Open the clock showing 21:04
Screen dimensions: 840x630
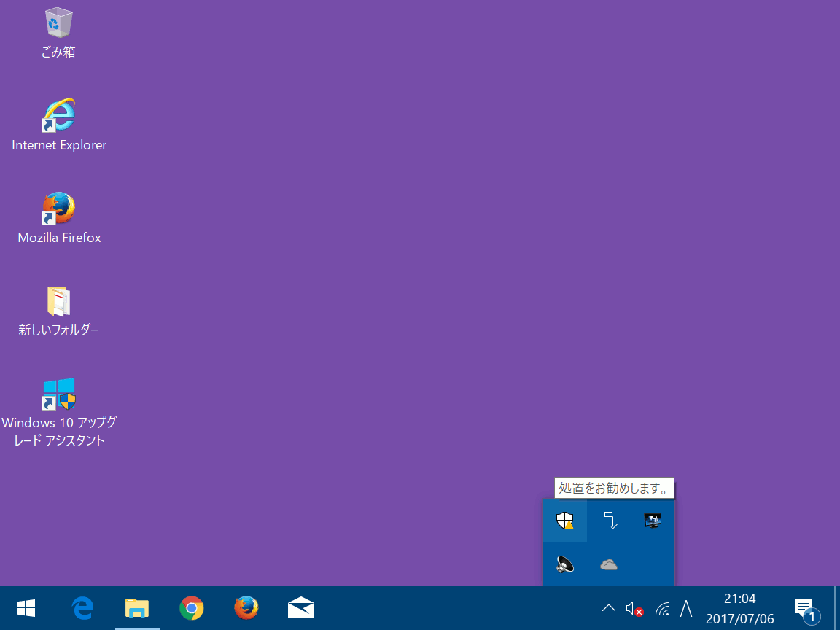(740, 599)
